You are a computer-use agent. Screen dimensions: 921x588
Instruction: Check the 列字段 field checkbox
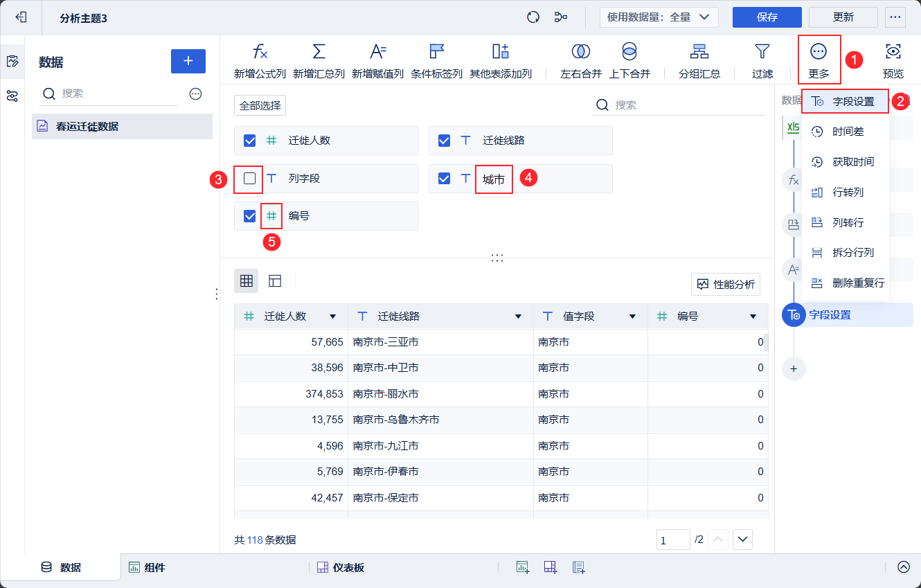[250, 179]
